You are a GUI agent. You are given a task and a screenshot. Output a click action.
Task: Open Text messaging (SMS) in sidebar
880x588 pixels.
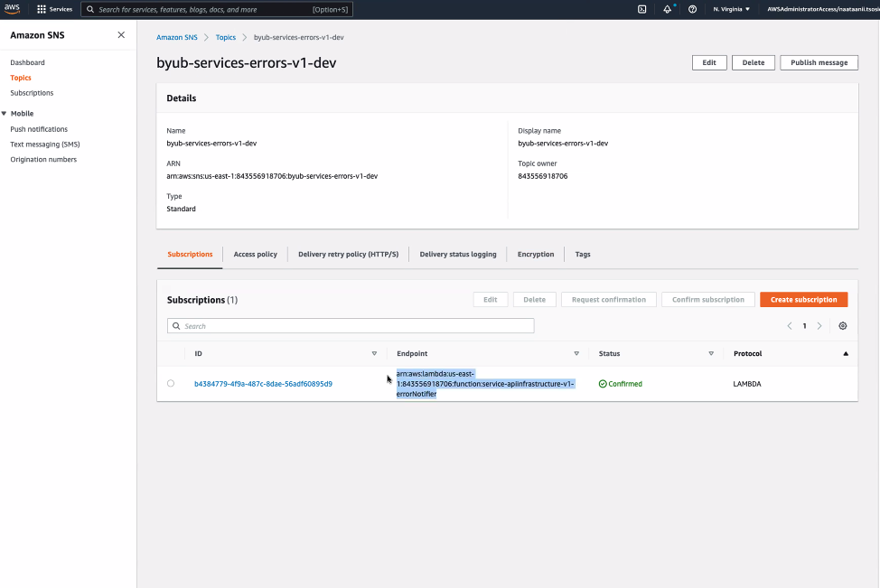[45, 145]
